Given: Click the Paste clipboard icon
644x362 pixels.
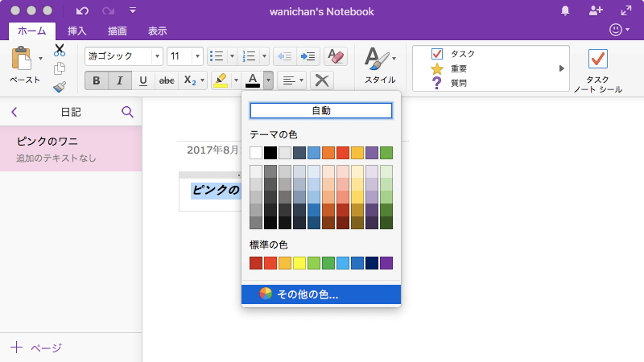Looking at the screenshot, I should coord(22,58).
